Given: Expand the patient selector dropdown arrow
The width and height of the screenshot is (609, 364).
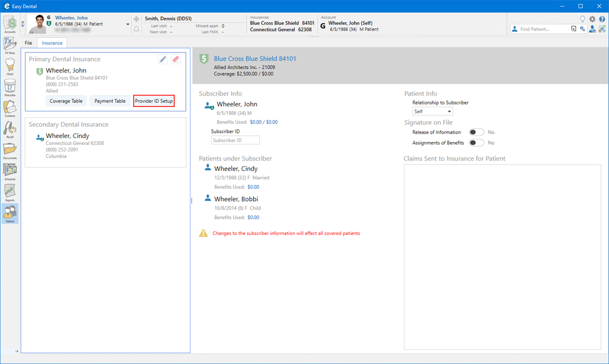Looking at the screenshot, I should [127, 24].
